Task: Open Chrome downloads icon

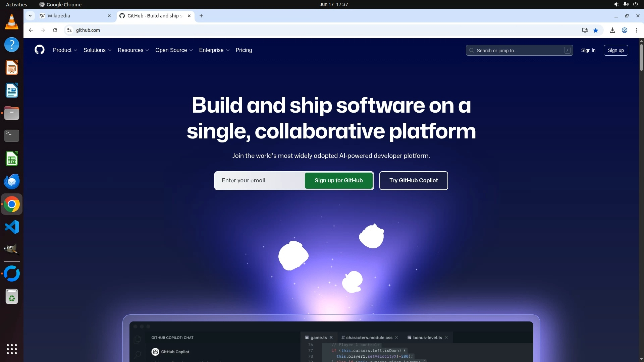Action: pyautogui.click(x=612, y=30)
